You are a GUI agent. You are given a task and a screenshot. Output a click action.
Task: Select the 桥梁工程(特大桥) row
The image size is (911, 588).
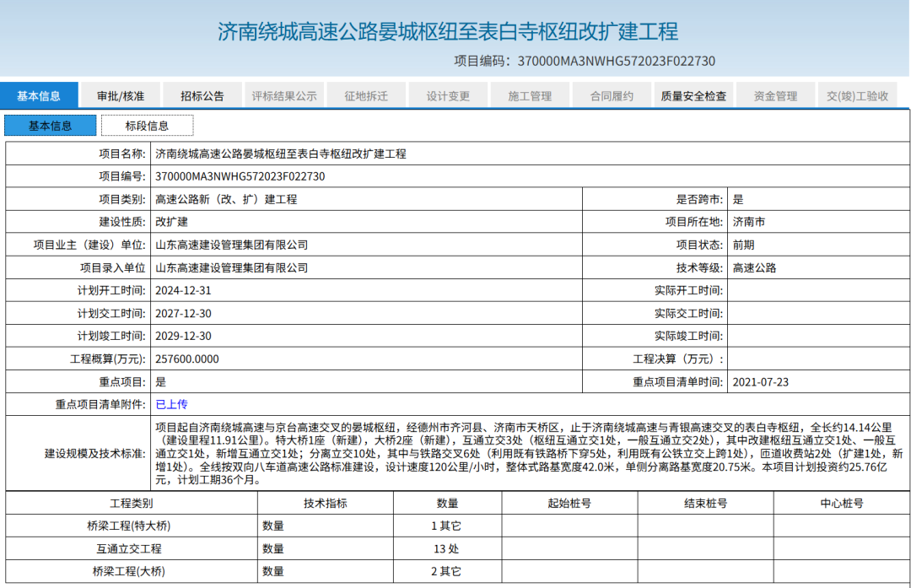pyautogui.click(x=457, y=526)
